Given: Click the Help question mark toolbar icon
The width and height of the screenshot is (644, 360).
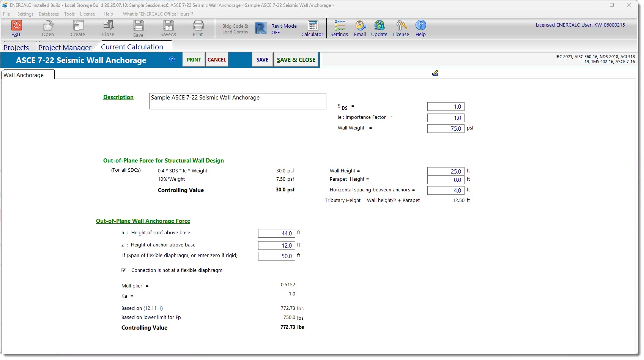Looking at the screenshot, I should click(420, 25).
